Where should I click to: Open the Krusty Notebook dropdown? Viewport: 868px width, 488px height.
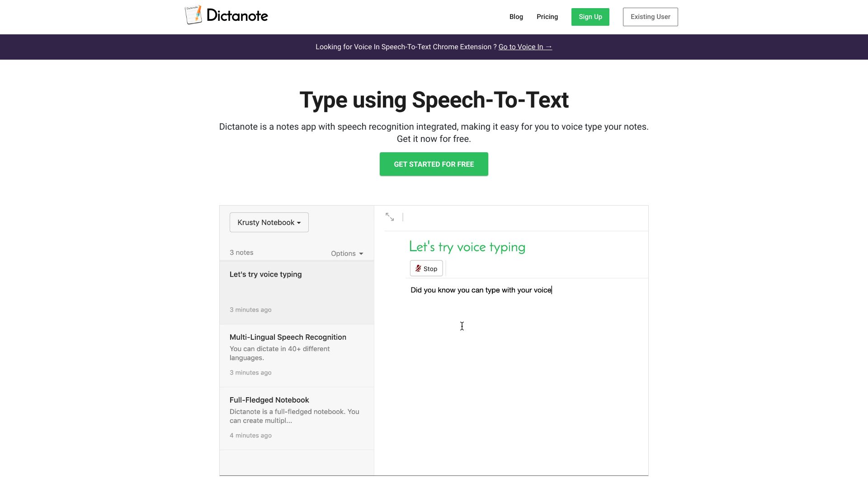(x=269, y=222)
